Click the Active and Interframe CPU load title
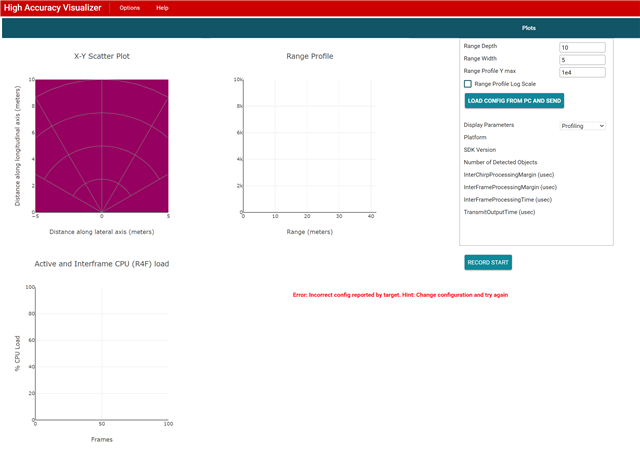This screenshot has width=640, height=449. tap(102, 264)
